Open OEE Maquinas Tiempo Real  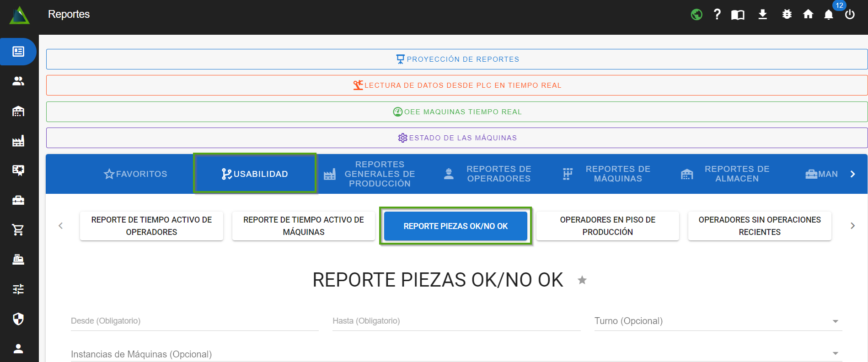(x=456, y=112)
